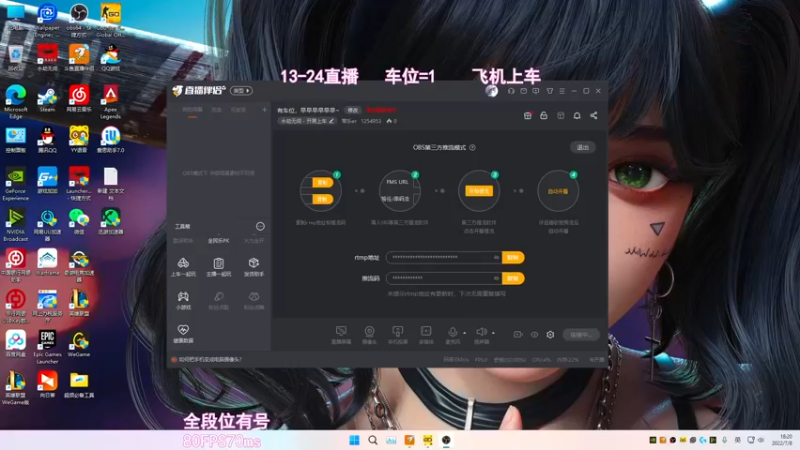Screen dimensions: 800x450
Task: Add a screen capture source
Action: click(x=341, y=335)
